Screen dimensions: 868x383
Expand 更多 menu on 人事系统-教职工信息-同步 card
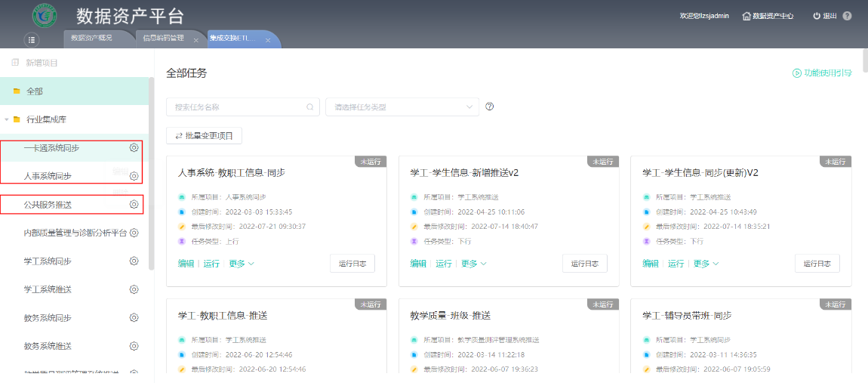(x=242, y=264)
